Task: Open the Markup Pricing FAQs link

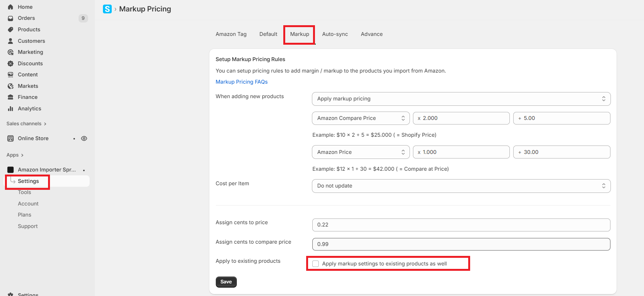Action: point(242,82)
